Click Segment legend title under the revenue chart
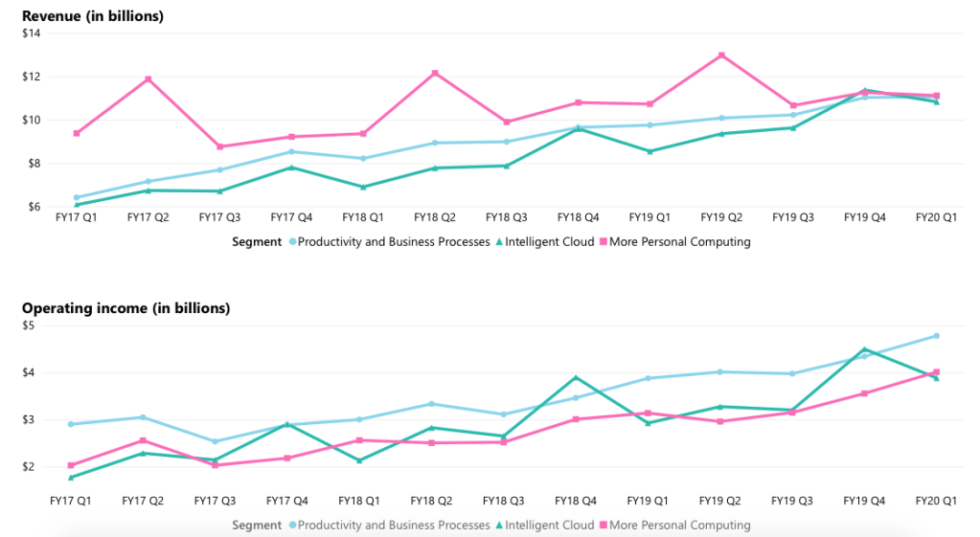980x537 pixels. 257,242
